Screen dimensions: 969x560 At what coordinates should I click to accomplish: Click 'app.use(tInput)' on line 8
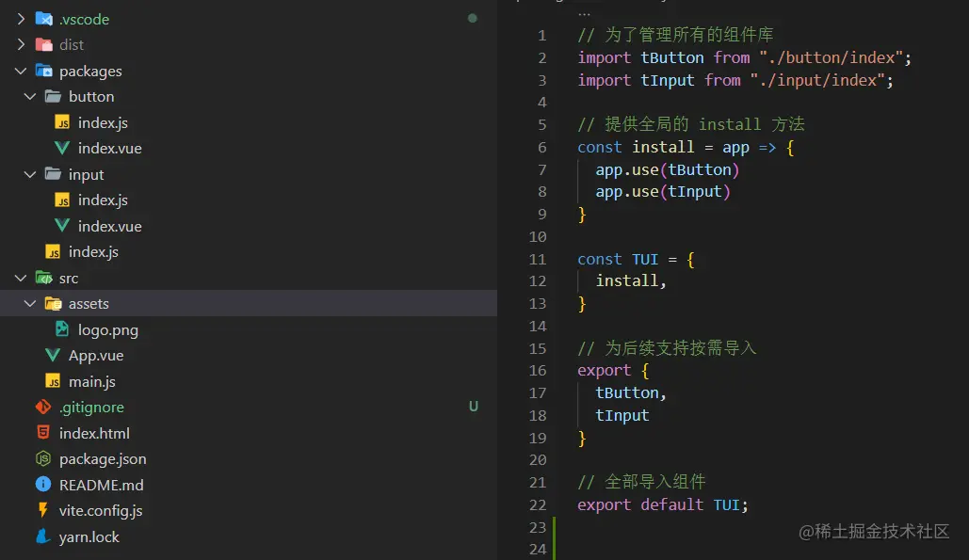point(663,192)
